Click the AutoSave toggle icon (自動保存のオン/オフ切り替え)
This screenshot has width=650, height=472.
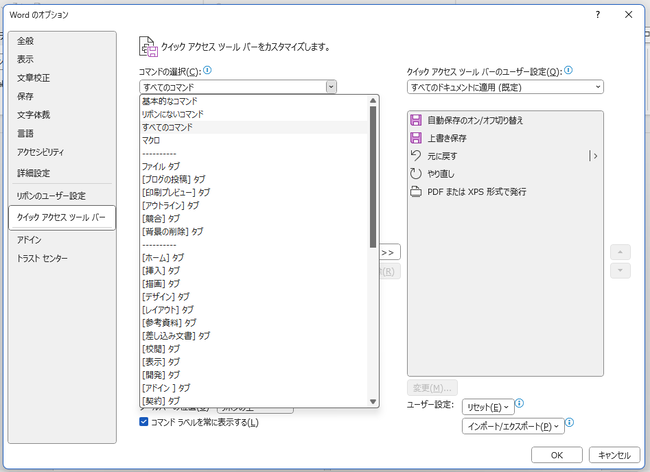416,120
